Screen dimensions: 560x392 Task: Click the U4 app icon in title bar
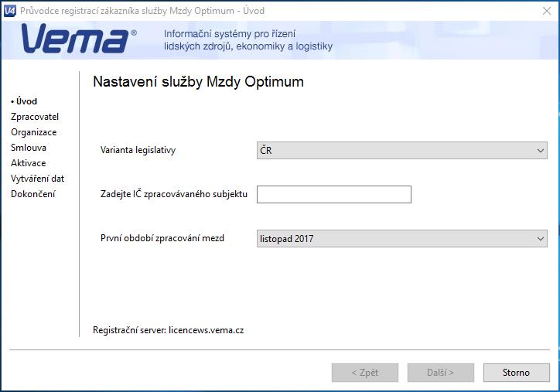pyautogui.click(x=9, y=11)
